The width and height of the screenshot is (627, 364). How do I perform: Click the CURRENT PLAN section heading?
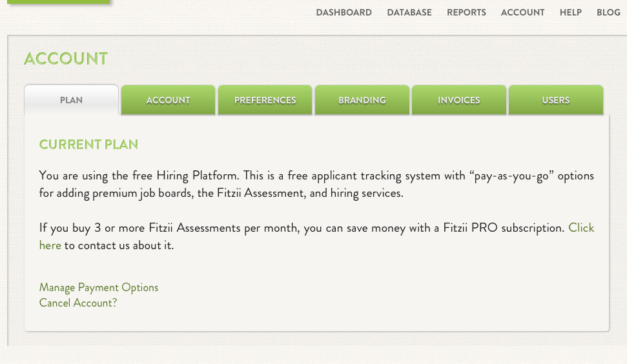point(88,145)
